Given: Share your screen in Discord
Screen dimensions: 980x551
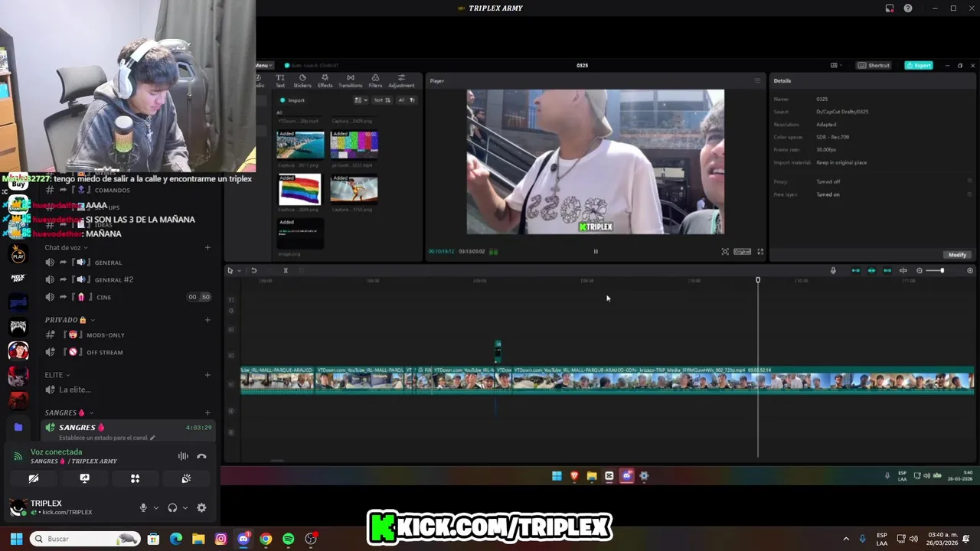Looking at the screenshot, I should coord(84,478).
